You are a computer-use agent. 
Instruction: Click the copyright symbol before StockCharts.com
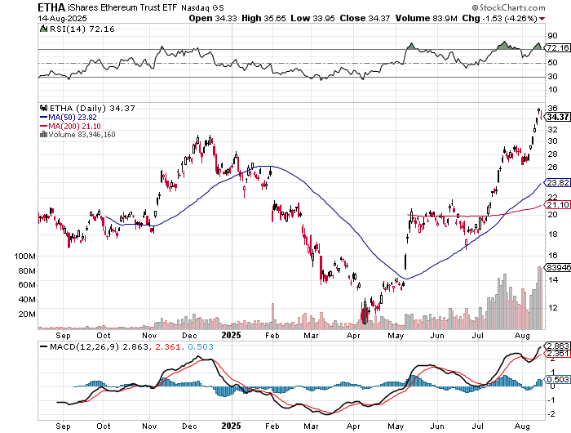click(474, 8)
